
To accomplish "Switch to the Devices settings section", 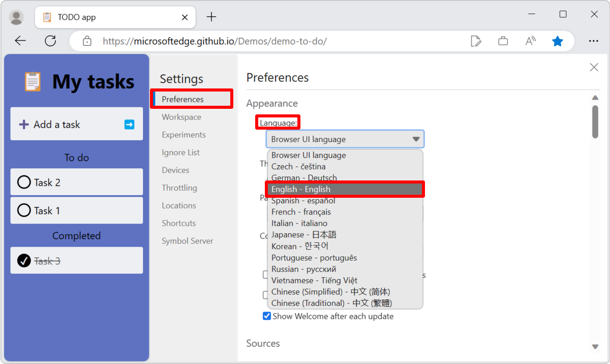I will 175,170.
